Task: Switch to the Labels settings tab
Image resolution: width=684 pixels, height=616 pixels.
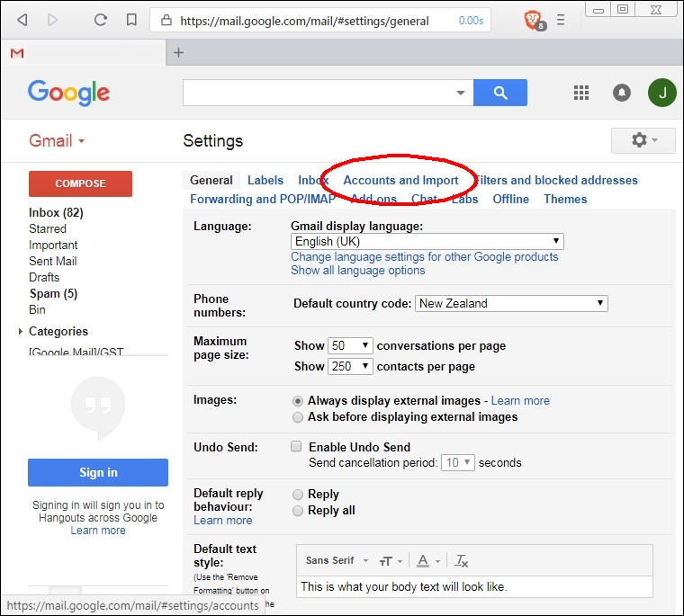Action: pos(265,180)
